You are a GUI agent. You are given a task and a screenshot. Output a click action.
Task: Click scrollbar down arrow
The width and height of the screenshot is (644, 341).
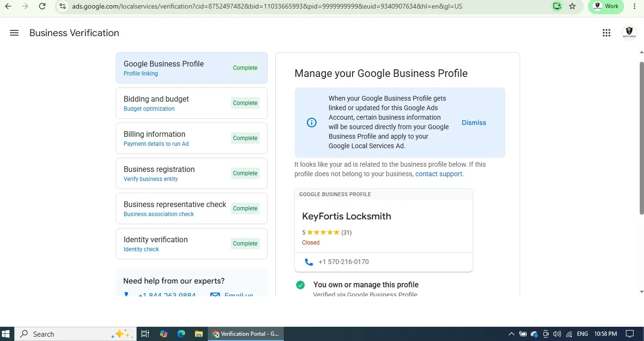tap(642, 292)
